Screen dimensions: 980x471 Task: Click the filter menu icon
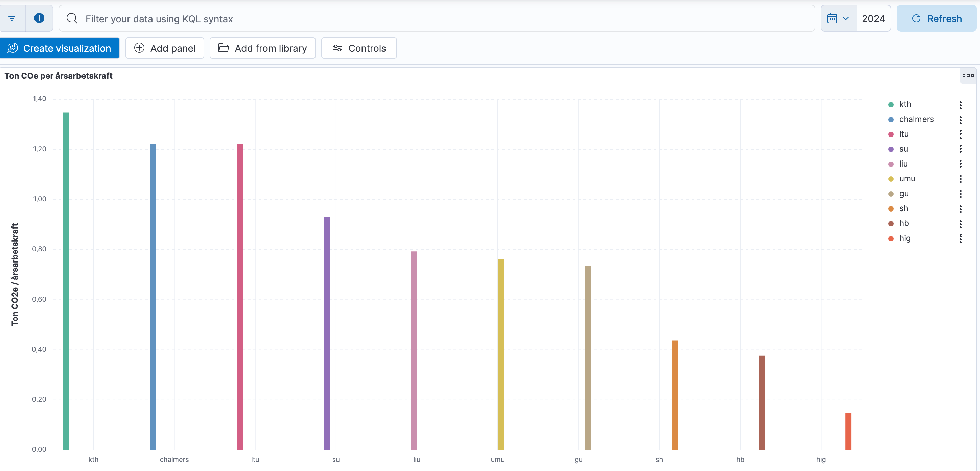pyautogui.click(x=12, y=18)
